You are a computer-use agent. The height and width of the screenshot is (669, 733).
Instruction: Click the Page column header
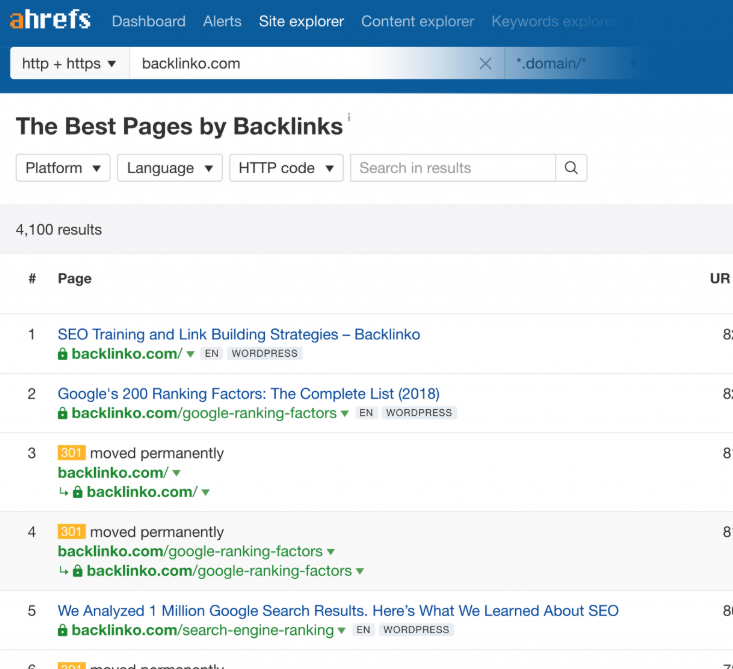pyautogui.click(x=75, y=279)
